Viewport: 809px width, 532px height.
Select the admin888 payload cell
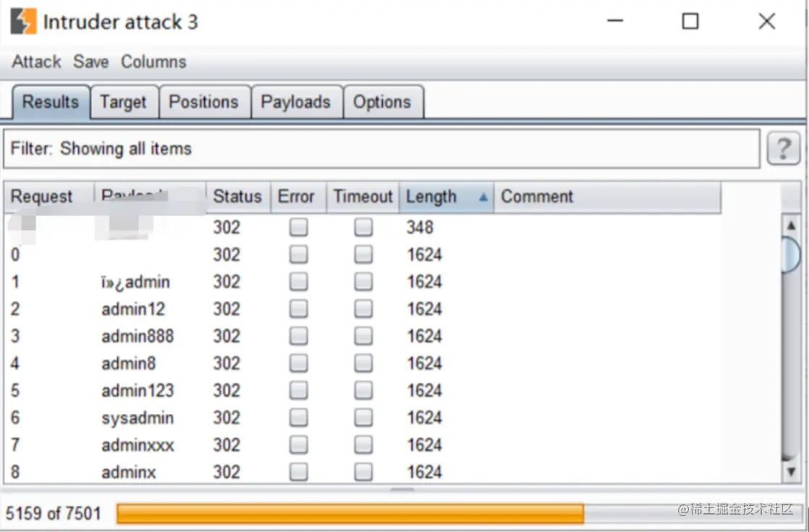pyautogui.click(x=137, y=336)
